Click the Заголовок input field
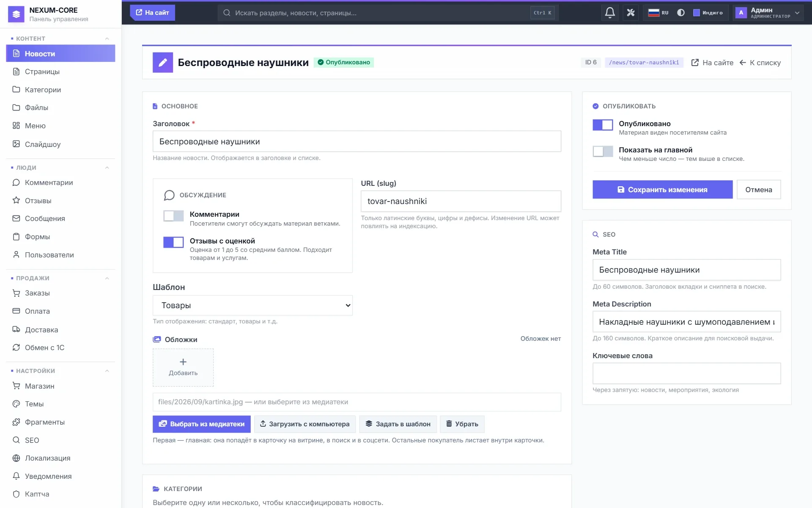This screenshot has width=812, height=508. point(357,141)
